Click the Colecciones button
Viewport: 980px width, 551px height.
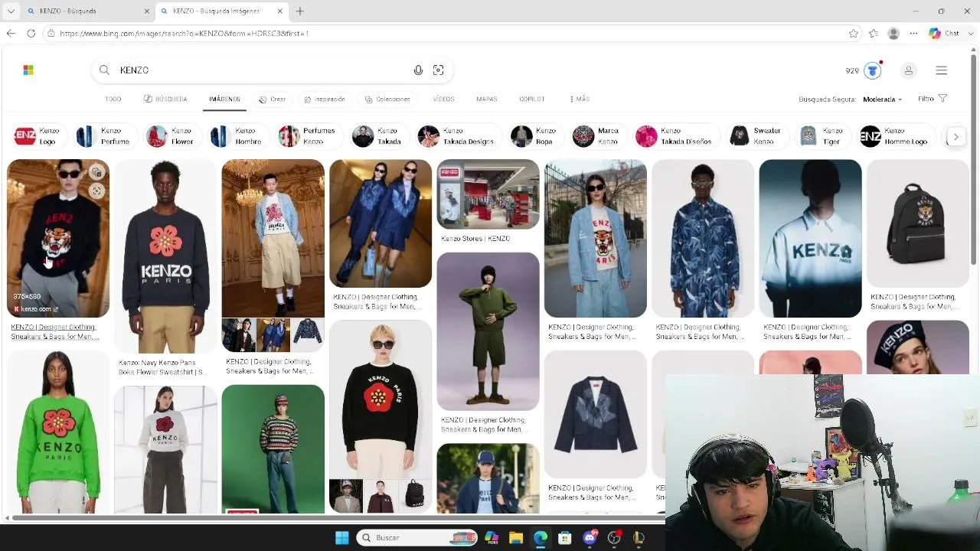[x=387, y=99]
